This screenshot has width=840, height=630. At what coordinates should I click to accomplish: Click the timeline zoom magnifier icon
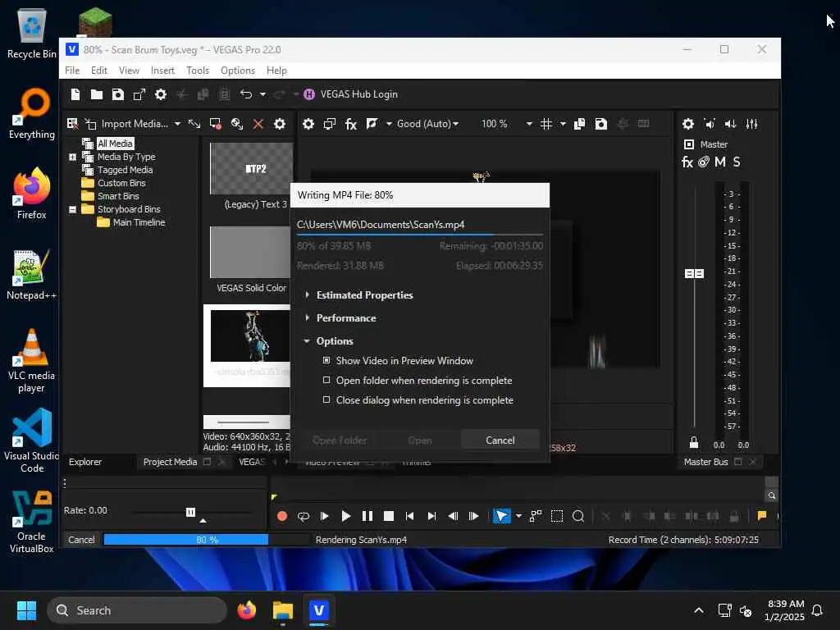click(x=771, y=495)
